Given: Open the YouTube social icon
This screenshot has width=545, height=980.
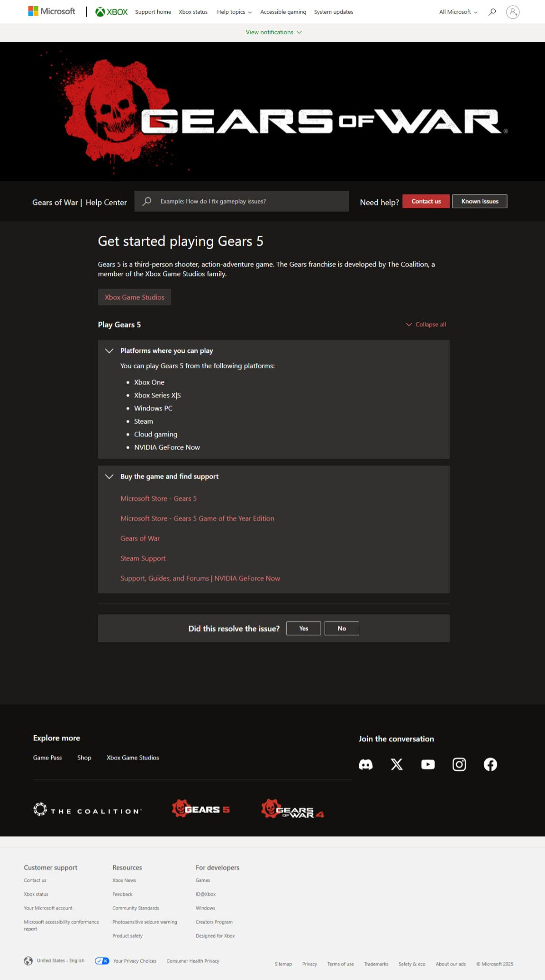Looking at the screenshot, I should click(x=428, y=764).
